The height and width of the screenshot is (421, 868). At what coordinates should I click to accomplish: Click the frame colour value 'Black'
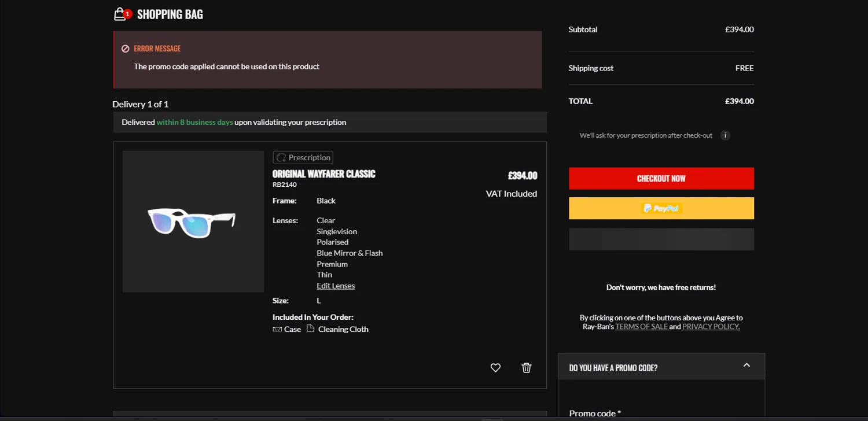coord(326,201)
